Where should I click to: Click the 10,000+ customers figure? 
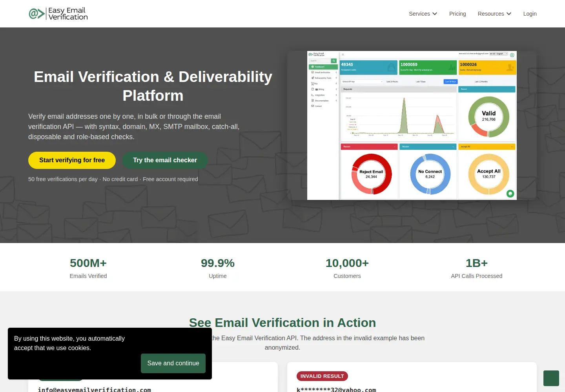coord(347,263)
